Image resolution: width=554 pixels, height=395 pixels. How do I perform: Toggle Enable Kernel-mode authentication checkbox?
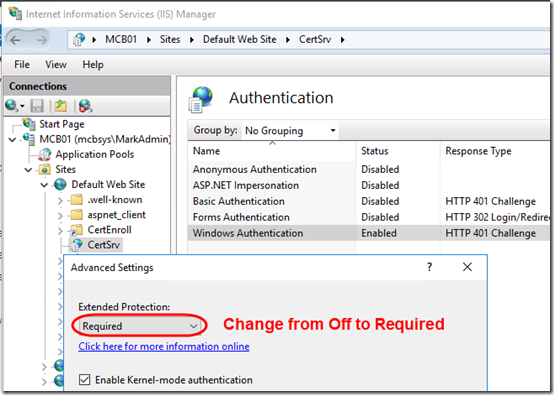coord(84,380)
